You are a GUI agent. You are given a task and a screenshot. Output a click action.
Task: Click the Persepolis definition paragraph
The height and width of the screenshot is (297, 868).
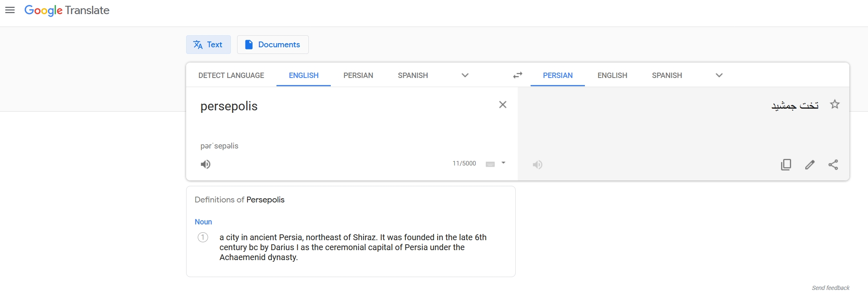point(353,247)
